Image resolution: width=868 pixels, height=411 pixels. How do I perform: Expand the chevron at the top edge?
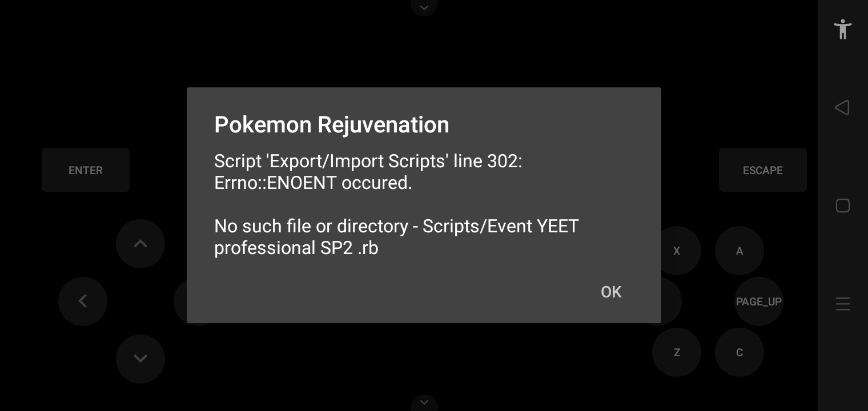point(424,7)
